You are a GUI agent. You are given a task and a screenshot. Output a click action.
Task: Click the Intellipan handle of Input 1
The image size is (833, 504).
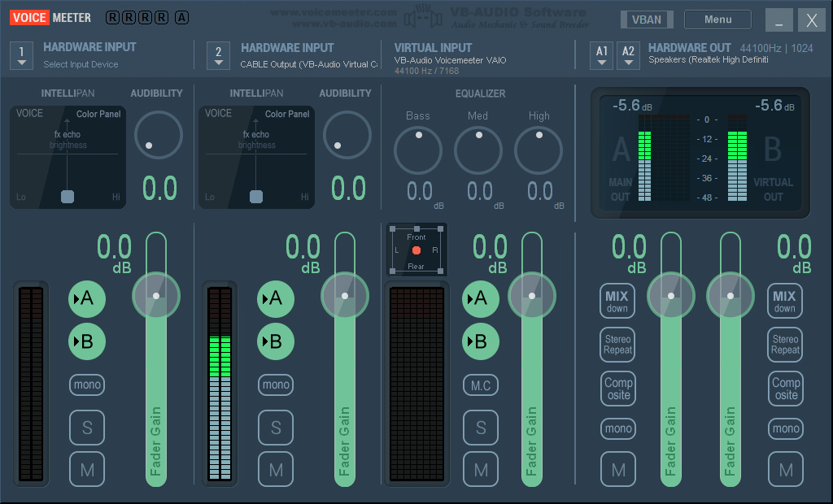[x=68, y=197]
